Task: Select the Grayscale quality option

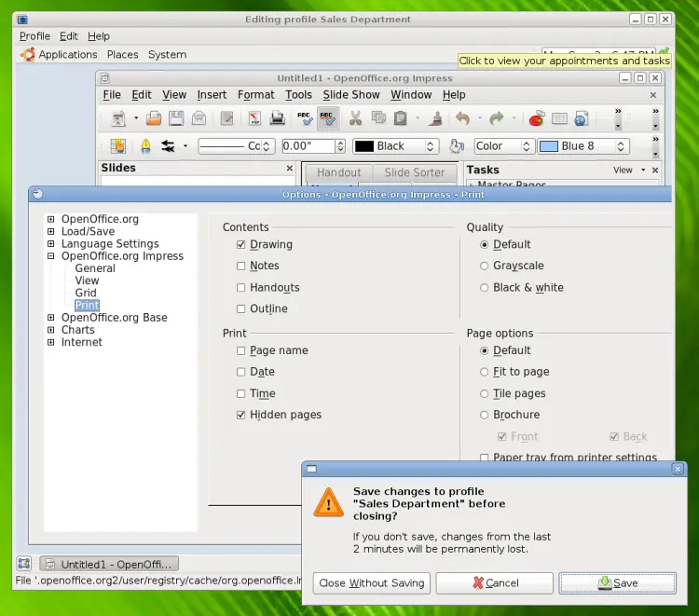Action: 484,267
